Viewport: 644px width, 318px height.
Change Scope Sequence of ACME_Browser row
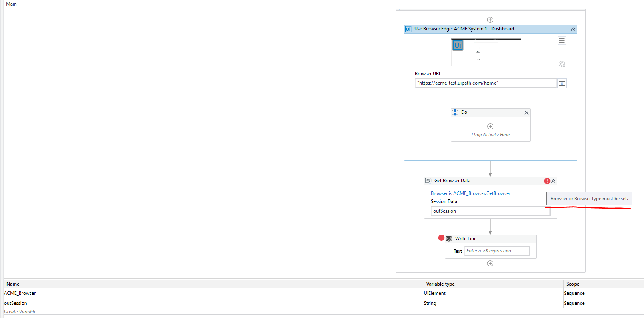[604, 293]
